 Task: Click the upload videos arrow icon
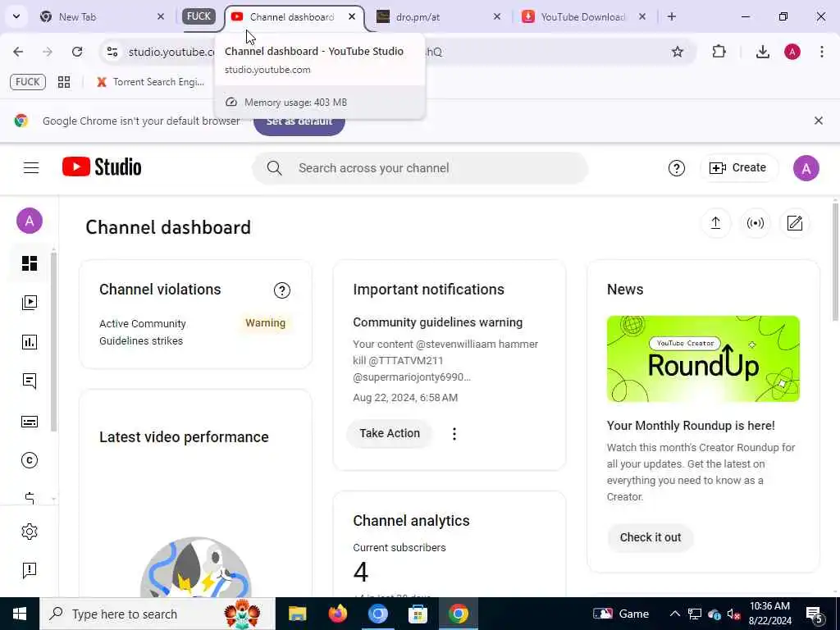pyautogui.click(x=715, y=223)
